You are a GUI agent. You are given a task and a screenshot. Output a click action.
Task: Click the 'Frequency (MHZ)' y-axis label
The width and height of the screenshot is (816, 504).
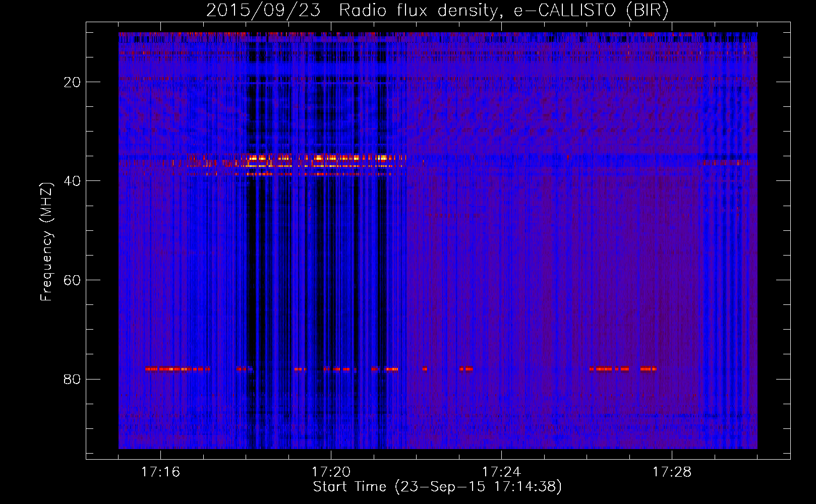tap(46, 242)
